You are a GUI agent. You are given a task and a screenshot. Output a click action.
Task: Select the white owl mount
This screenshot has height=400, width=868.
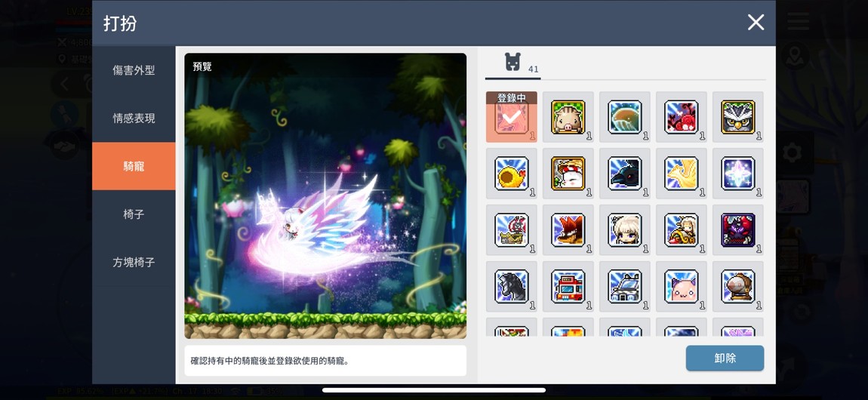[x=738, y=117]
